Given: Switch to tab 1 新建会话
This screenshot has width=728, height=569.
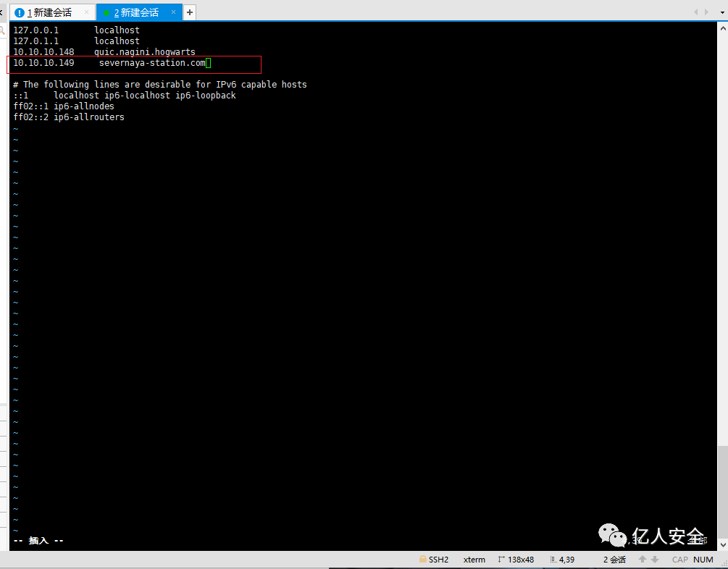Looking at the screenshot, I should point(52,12).
